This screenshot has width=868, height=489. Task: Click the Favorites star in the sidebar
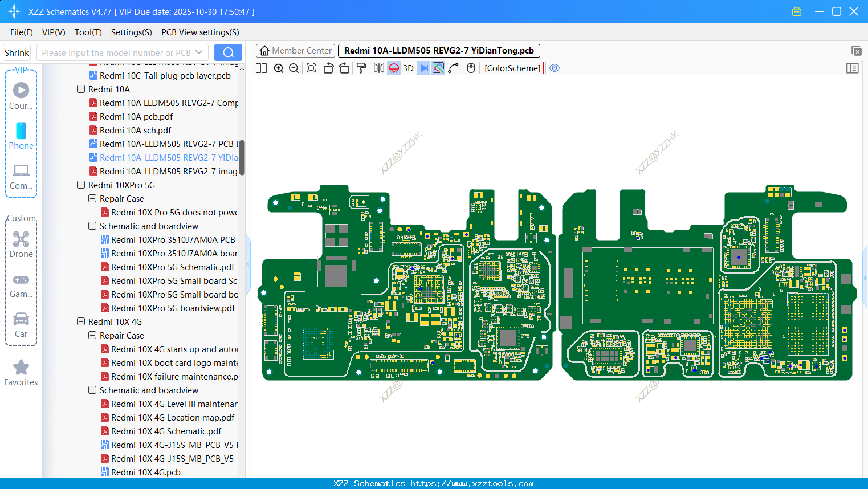21,367
